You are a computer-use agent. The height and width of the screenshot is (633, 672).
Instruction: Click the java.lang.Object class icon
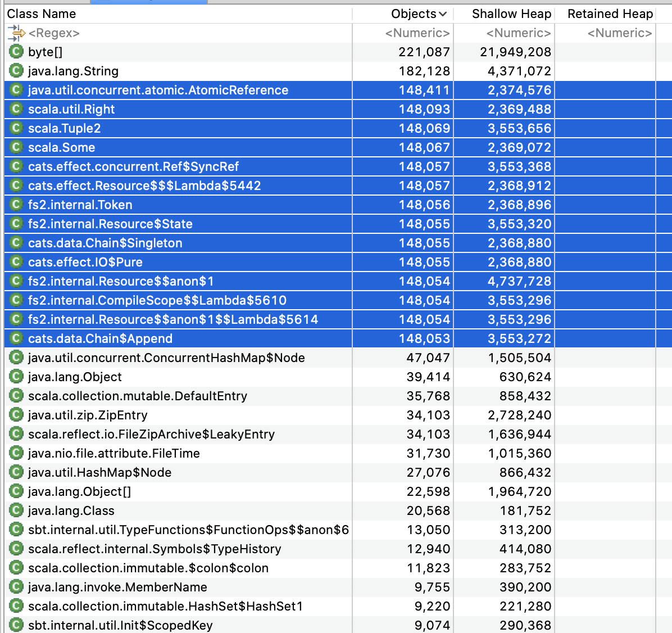tap(16, 377)
